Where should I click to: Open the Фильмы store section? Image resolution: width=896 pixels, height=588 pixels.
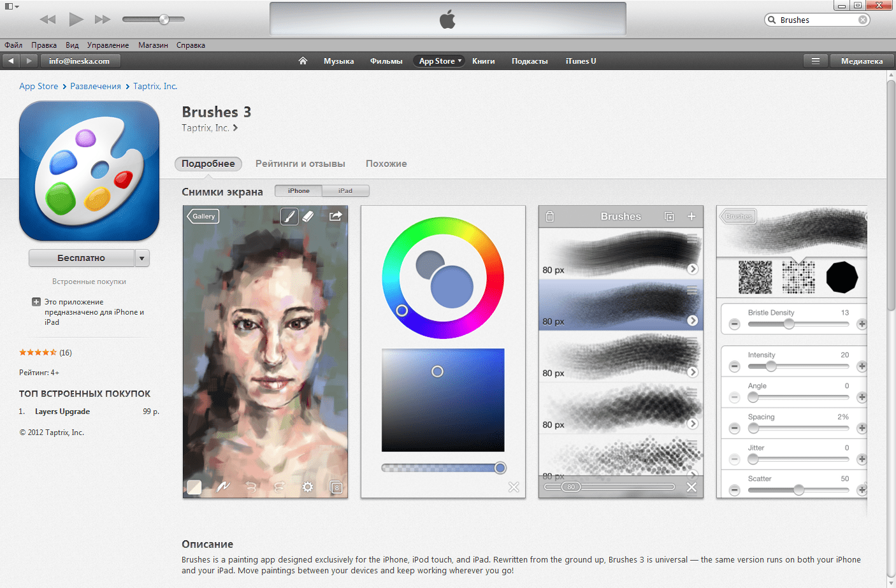[x=386, y=61]
